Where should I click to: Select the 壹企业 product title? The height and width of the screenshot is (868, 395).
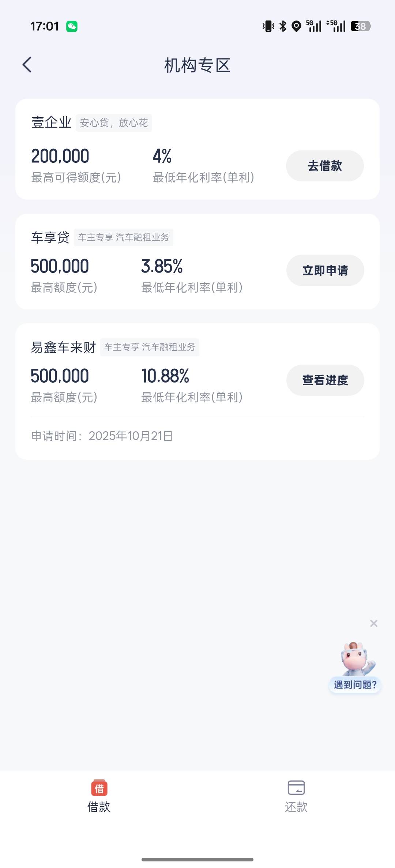tap(51, 123)
